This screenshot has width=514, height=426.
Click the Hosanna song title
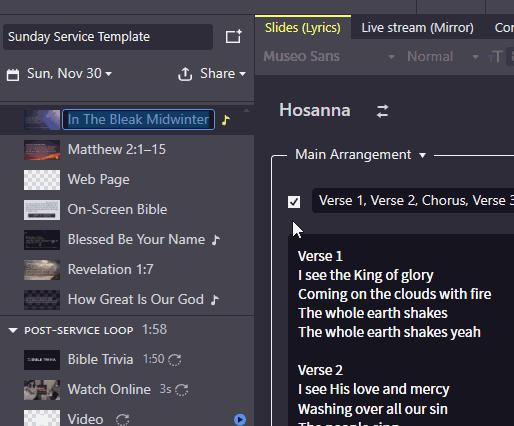pyautogui.click(x=315, y=110)
